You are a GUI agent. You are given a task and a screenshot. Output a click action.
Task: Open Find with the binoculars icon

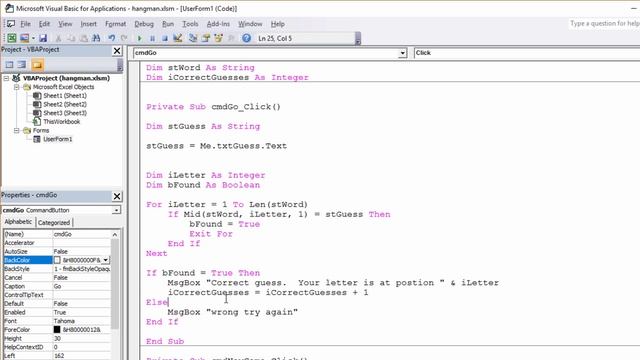[96, 38]
